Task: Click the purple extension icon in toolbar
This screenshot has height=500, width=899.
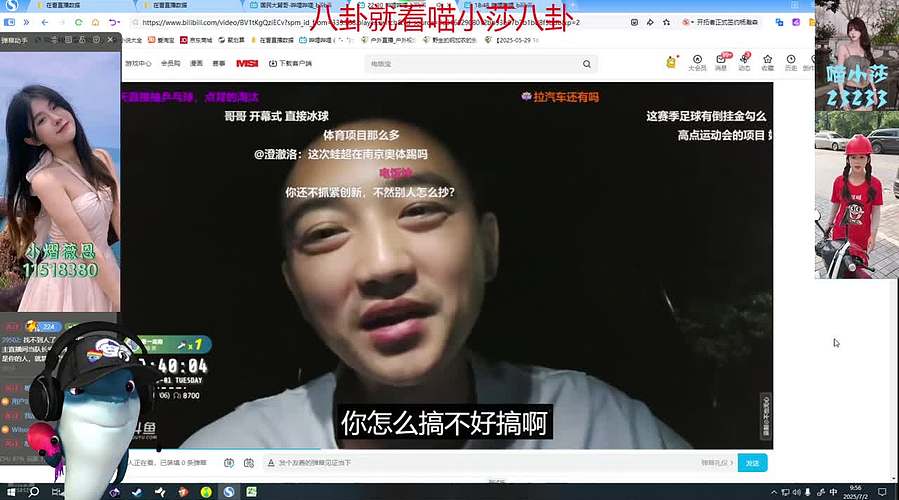Action: tap(796, 22)
